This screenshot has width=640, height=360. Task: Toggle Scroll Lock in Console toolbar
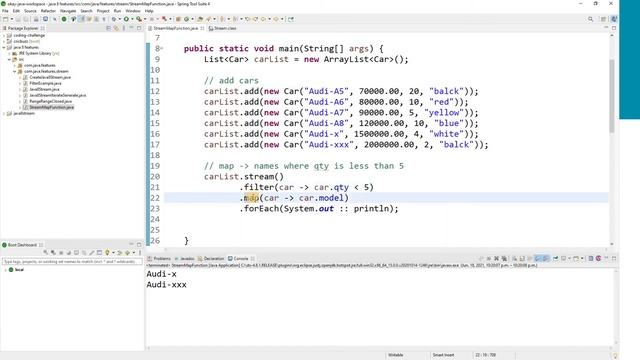click(x=522, y=258)
